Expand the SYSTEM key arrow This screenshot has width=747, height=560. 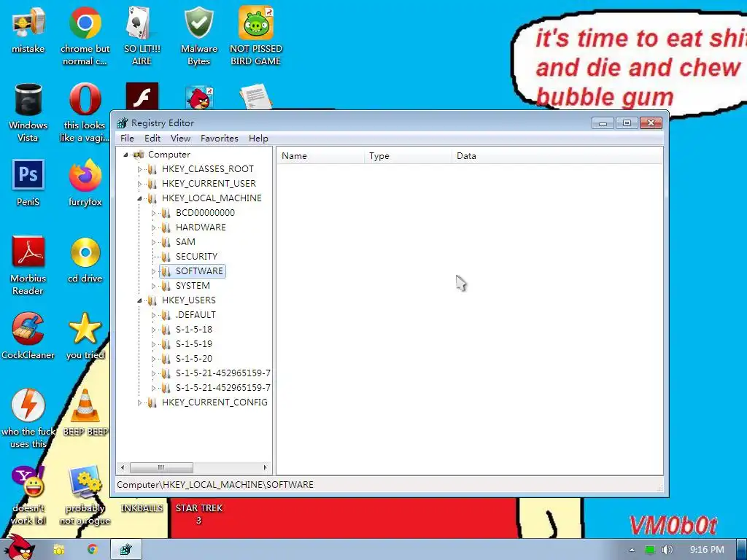pyautogui.click(x=153, y=286)
